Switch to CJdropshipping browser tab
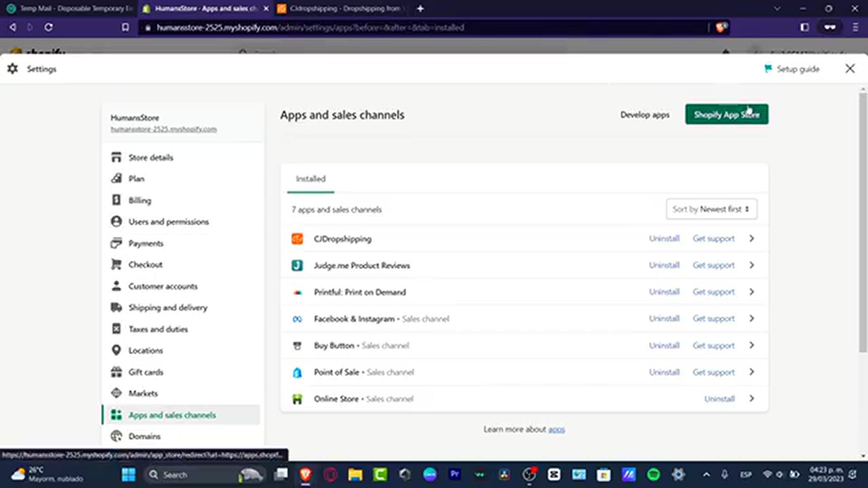Viewport: 868px width, 488px height. tap(341, 9)
